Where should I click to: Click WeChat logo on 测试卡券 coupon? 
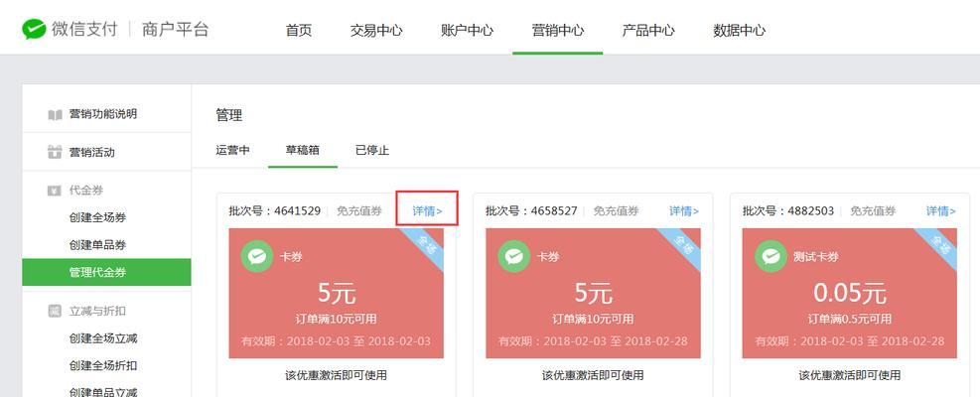pyautogui.click(x=770, y=256)
